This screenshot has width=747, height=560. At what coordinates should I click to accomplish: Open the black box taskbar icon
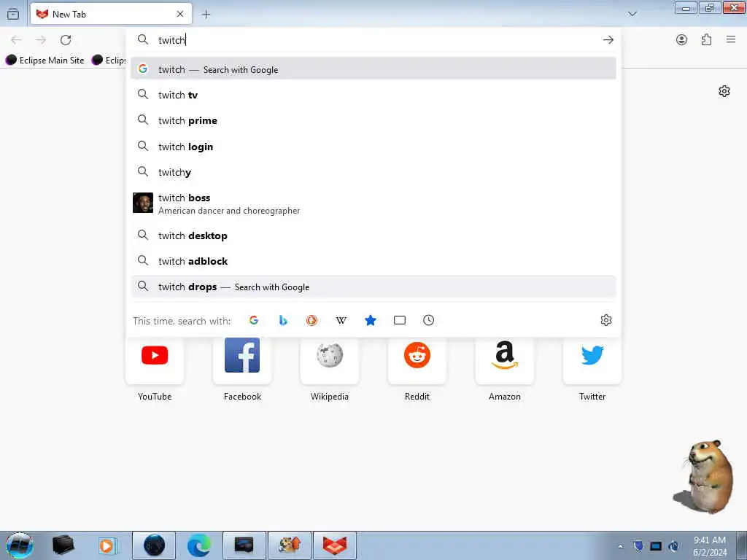point(63,545)
